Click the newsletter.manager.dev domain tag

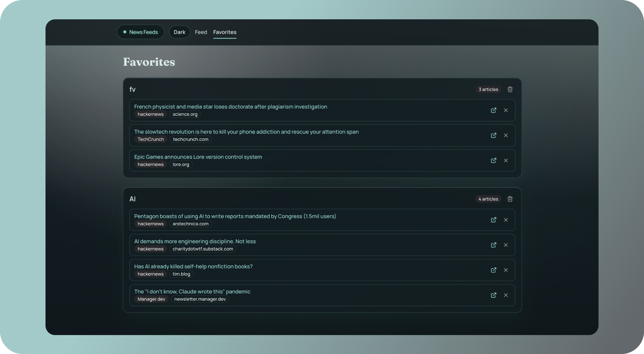(x=200, y=299)
